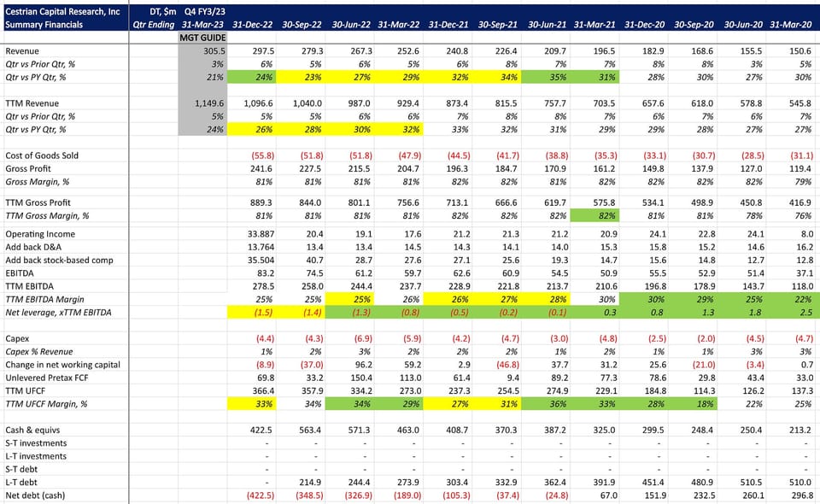Select the Operating Income 33.887 cell
The width and height of the screenshot is (820, 504).
tap(251, 234)
